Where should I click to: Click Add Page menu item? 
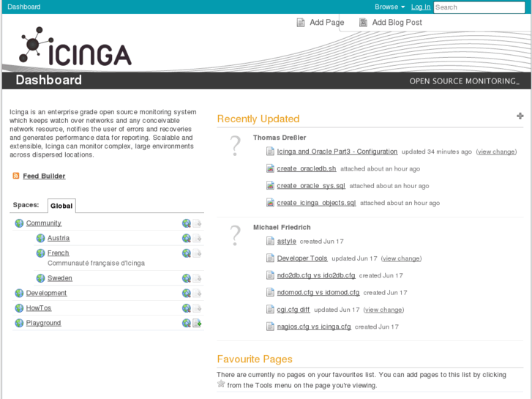[321, 23]
